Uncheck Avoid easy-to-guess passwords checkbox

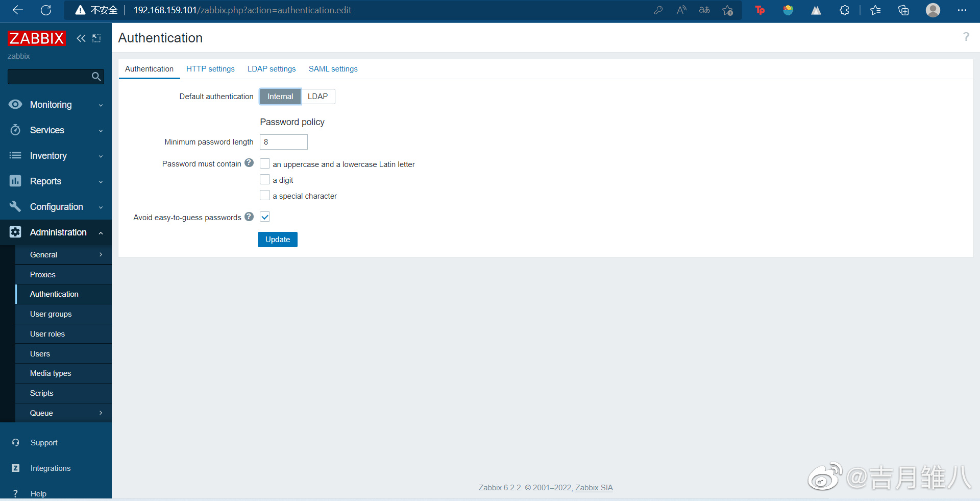[265, 217]
